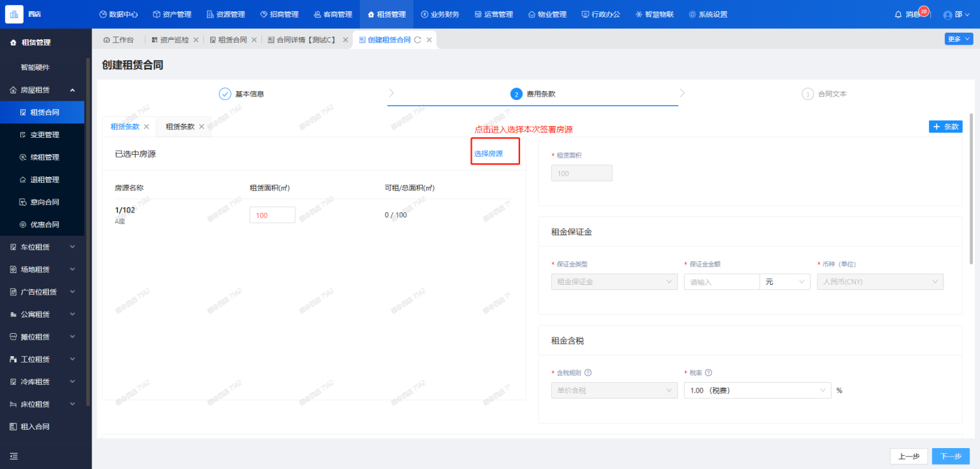The height and width of the screenshot is (469, 980).
Task: Click the 基本信息 completed step icon
Action: pyautogui.click(x=225, y=94)
